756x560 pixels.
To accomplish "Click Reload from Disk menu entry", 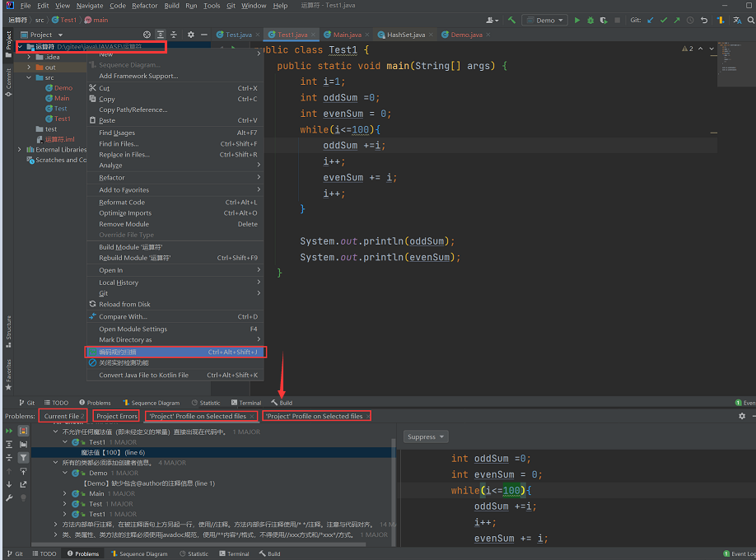I will (x=175, y=305).
